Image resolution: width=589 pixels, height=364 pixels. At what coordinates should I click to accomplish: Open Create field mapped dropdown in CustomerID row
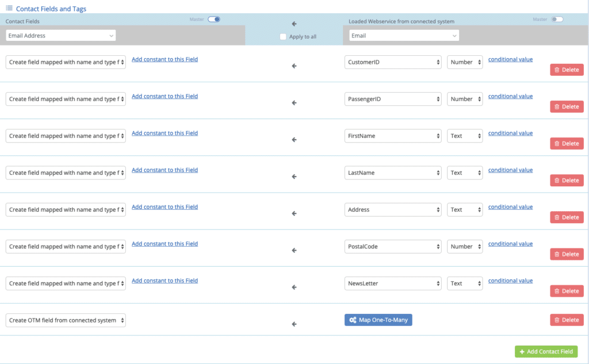pos(66,62)
